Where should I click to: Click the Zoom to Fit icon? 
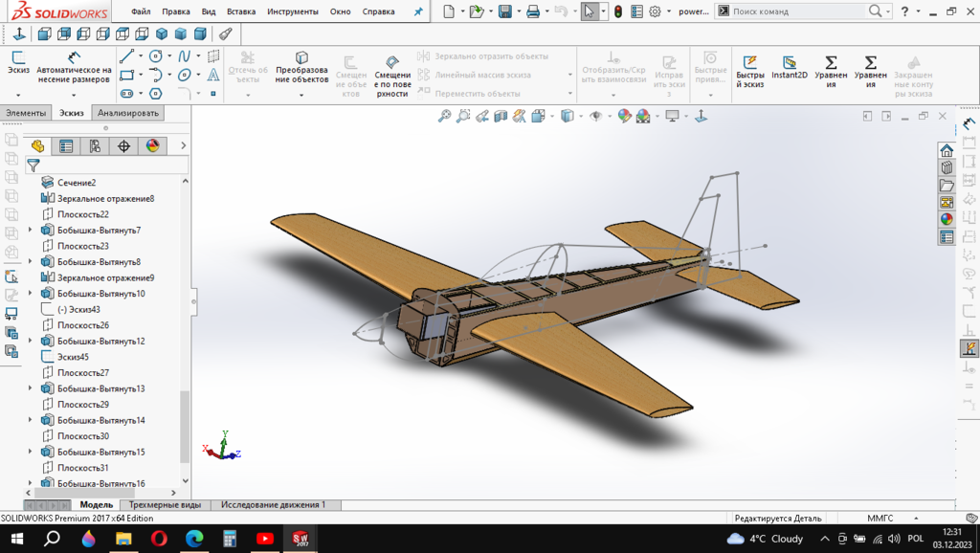444,116
